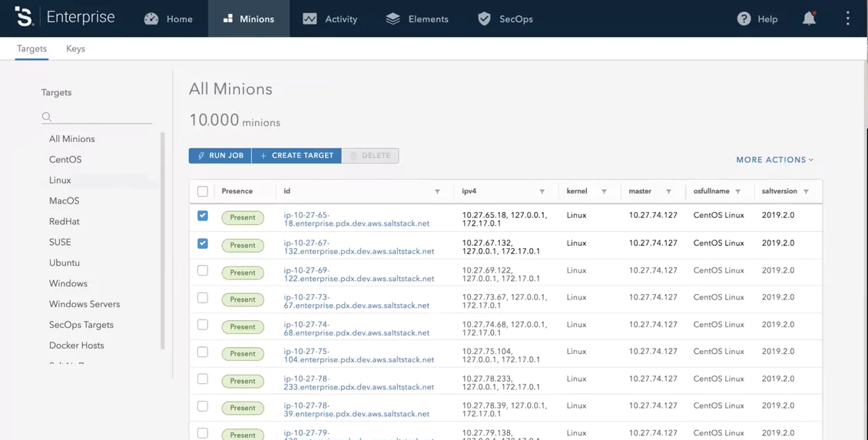Open minion ip-10-27-73-67 link
Viewport: 868px width, 440px height.
tap(356, 301)
